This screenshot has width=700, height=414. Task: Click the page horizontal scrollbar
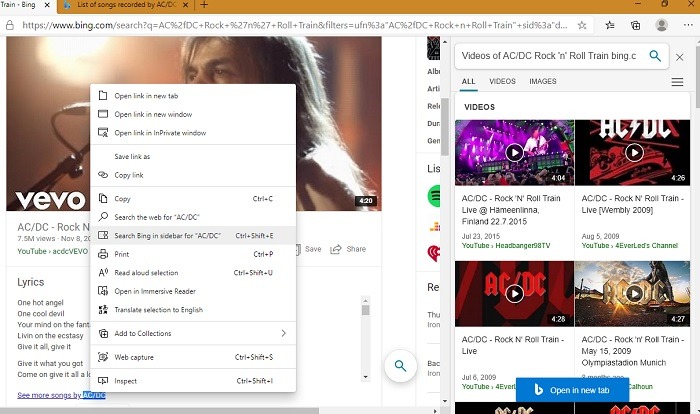click(x=159, y=410)
